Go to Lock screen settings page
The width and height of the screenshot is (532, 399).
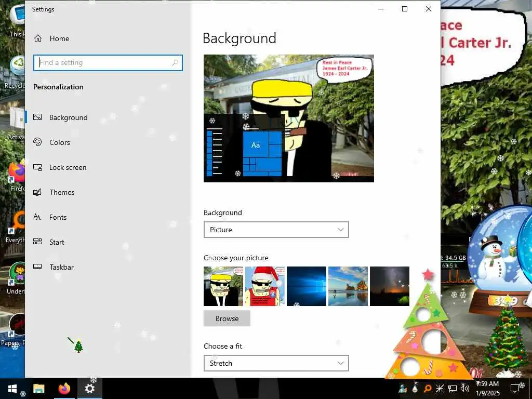68,167
